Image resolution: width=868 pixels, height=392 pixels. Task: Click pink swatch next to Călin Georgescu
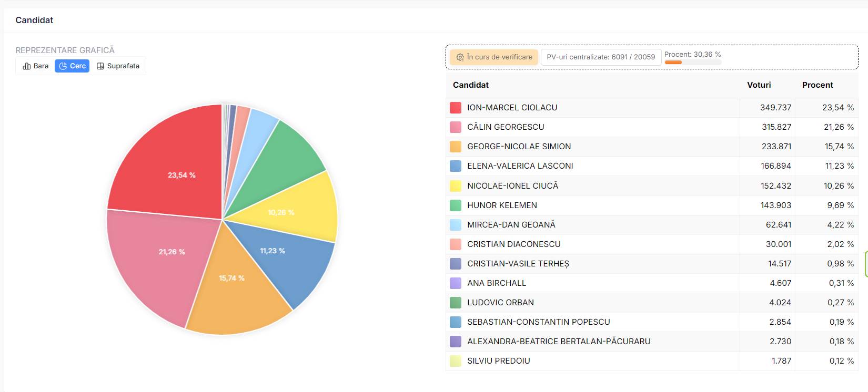click(x=456, y=127)
